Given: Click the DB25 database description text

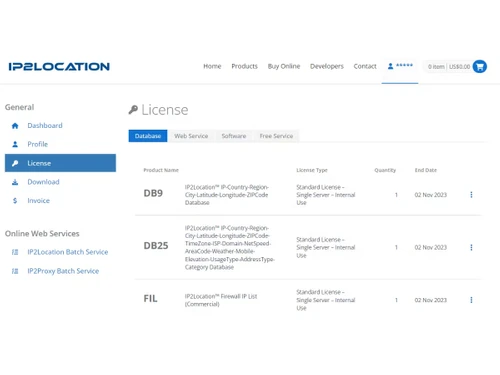Looking at the screenshot, I should pos(230,247).
